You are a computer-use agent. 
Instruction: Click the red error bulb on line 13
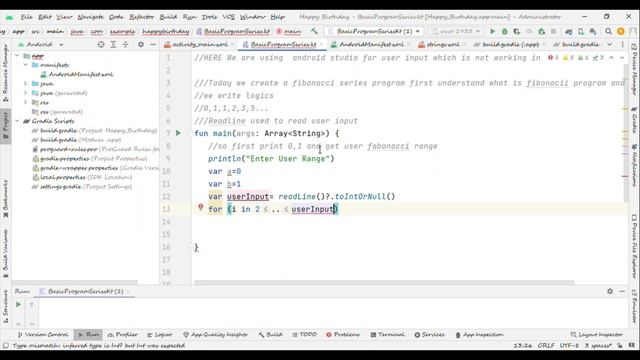coord(200,207)
